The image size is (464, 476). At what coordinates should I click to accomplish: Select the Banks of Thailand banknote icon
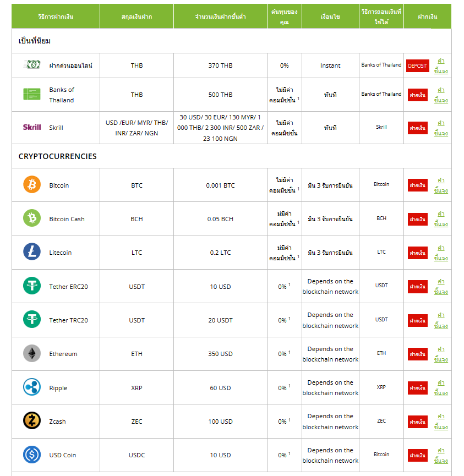(31, 94)
